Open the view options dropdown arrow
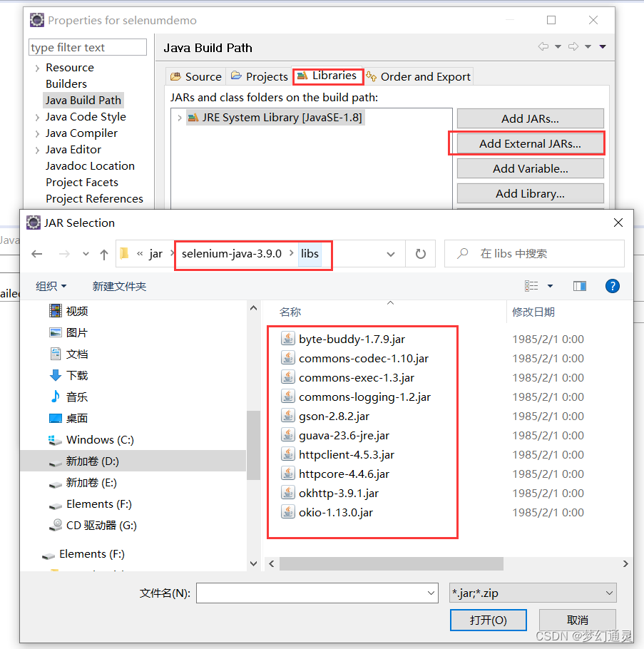 (x=550, y=286)
